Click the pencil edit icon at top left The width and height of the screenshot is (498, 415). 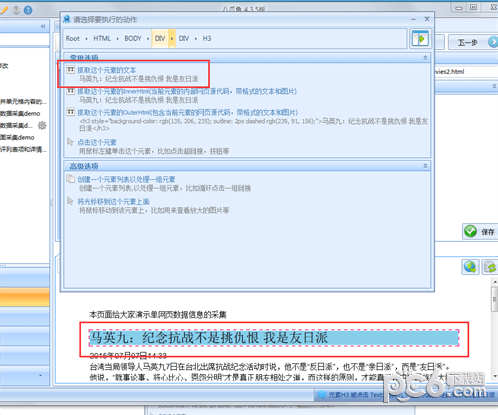pos(4,10)
